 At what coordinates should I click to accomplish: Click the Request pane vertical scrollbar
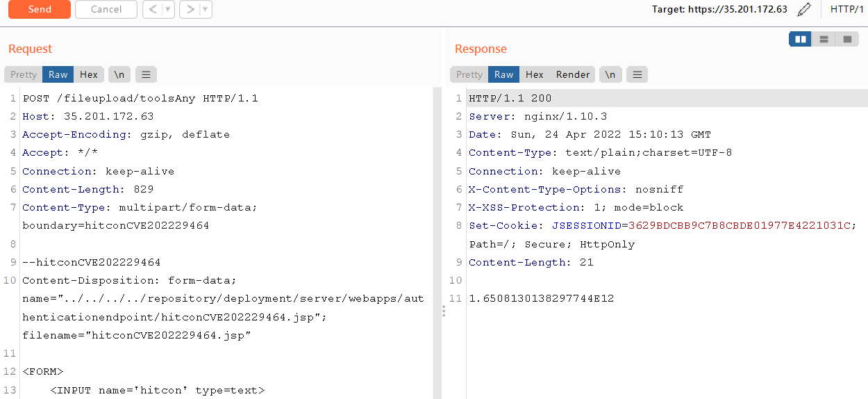click(x=437, y=243)
